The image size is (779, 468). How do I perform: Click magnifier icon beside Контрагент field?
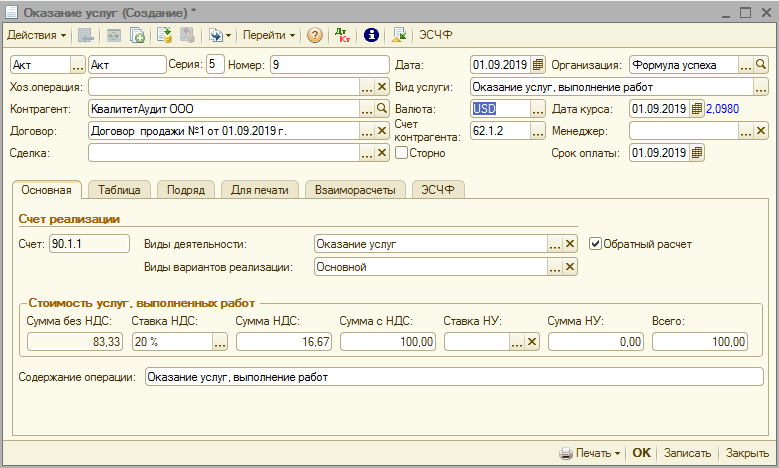[381, 109]
